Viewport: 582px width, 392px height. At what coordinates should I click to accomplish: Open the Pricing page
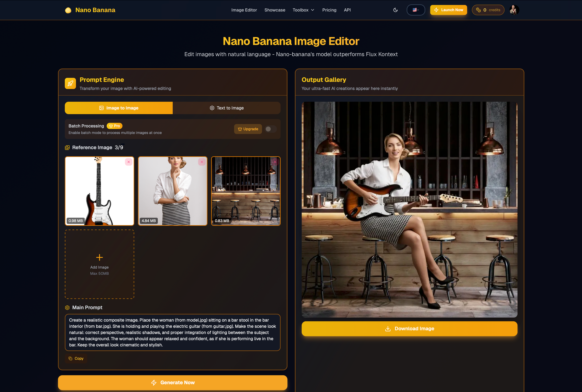[329, 10]
